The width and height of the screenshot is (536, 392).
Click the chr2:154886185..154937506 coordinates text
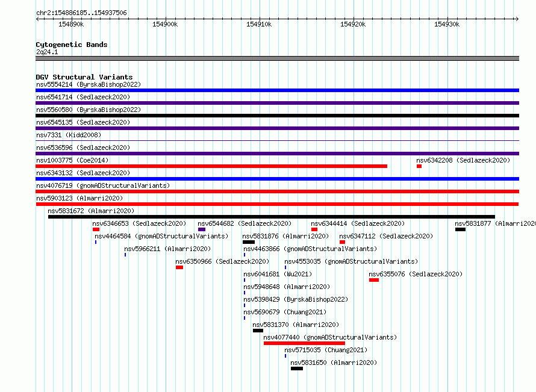(81, 13)
